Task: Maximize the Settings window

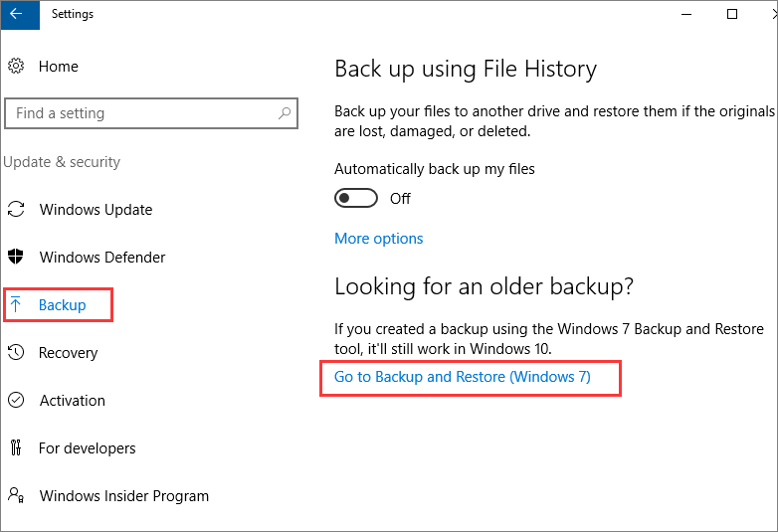Action: [732, 14]
